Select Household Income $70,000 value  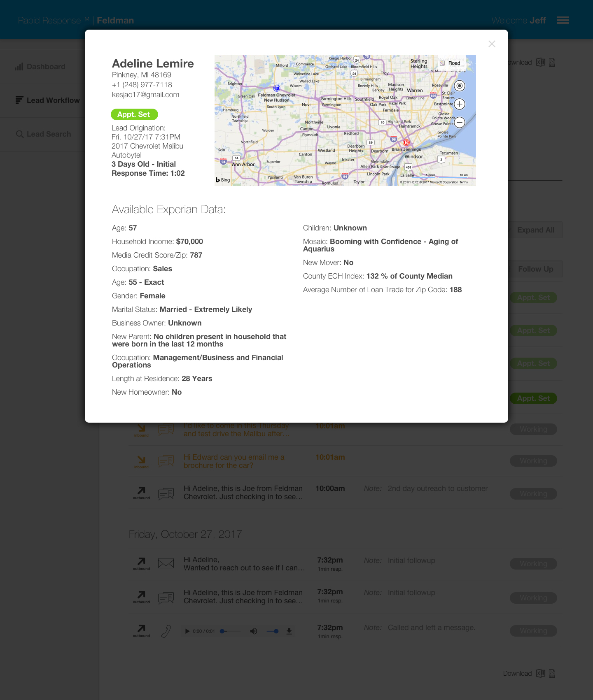(x=189, y=242)
